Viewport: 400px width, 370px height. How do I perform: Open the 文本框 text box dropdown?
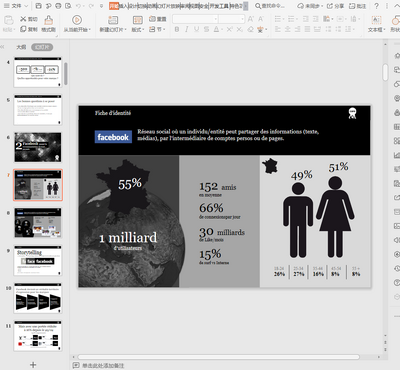[x=377, y=30]
